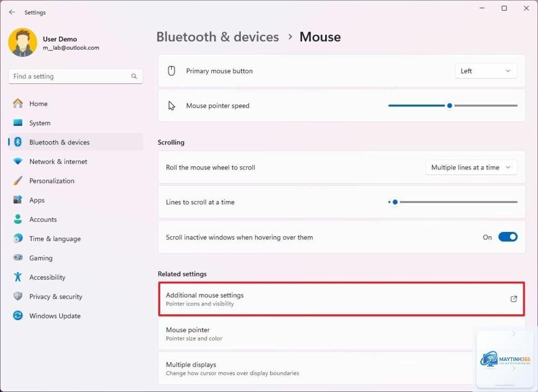
Task: Click the Mouse page title
Action: click(x=320, y=37)
